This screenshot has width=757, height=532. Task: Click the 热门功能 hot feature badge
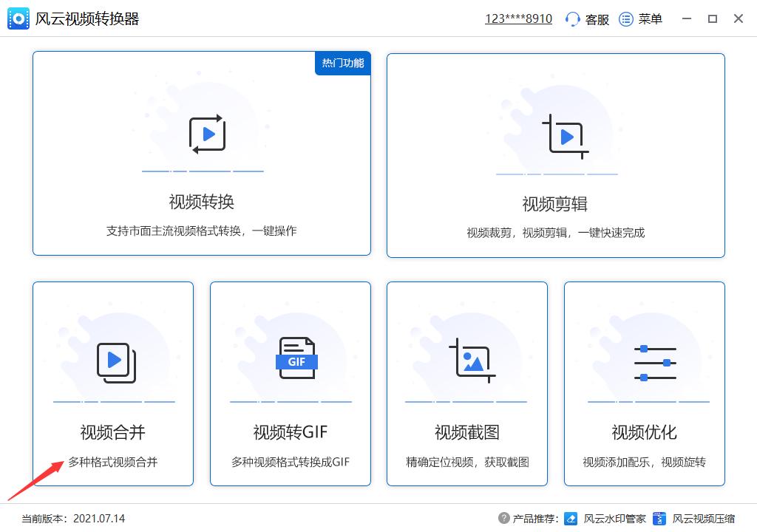[342, 64]
